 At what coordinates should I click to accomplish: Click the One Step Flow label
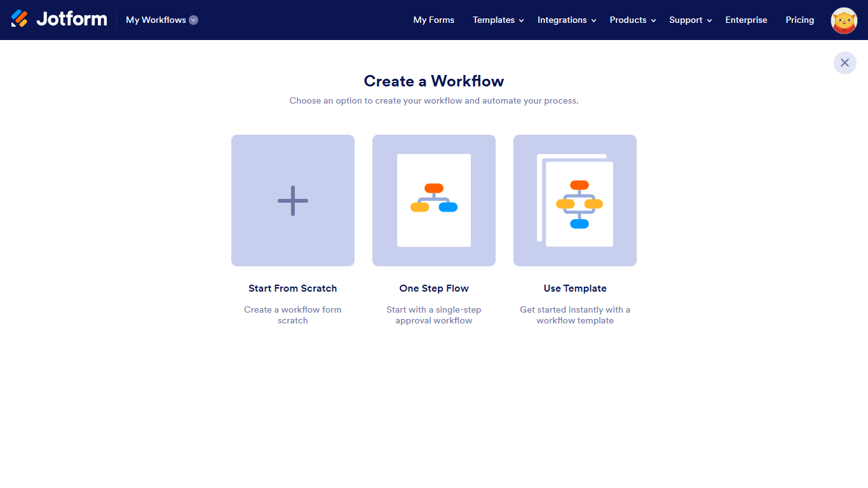pos(434,288)
